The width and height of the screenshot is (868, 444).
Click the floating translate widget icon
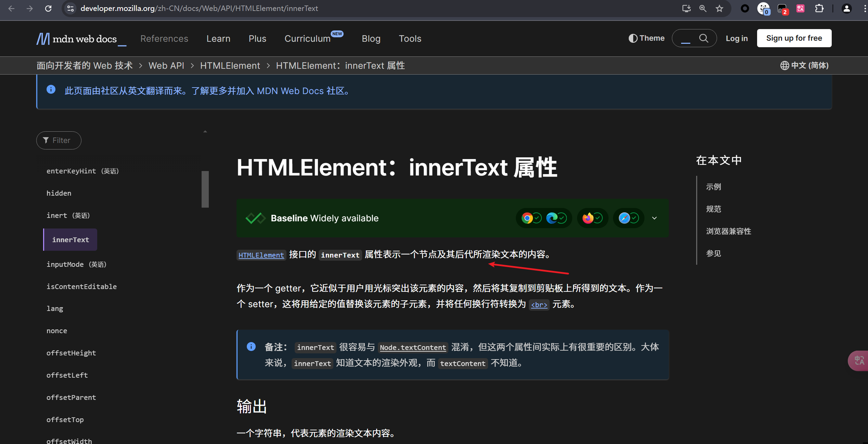coord(859,361)
